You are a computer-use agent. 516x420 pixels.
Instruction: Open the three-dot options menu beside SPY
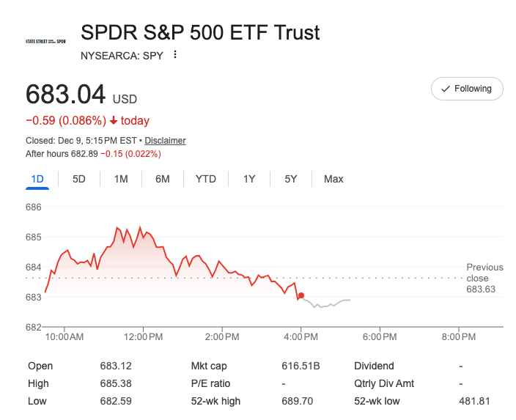pyautogui.click(x=174, y=55)
